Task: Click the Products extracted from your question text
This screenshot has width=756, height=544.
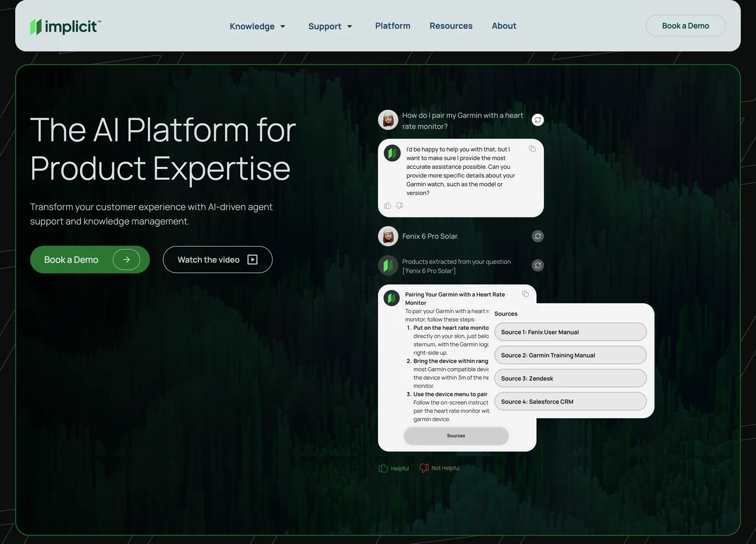Action: click(456, 266)
